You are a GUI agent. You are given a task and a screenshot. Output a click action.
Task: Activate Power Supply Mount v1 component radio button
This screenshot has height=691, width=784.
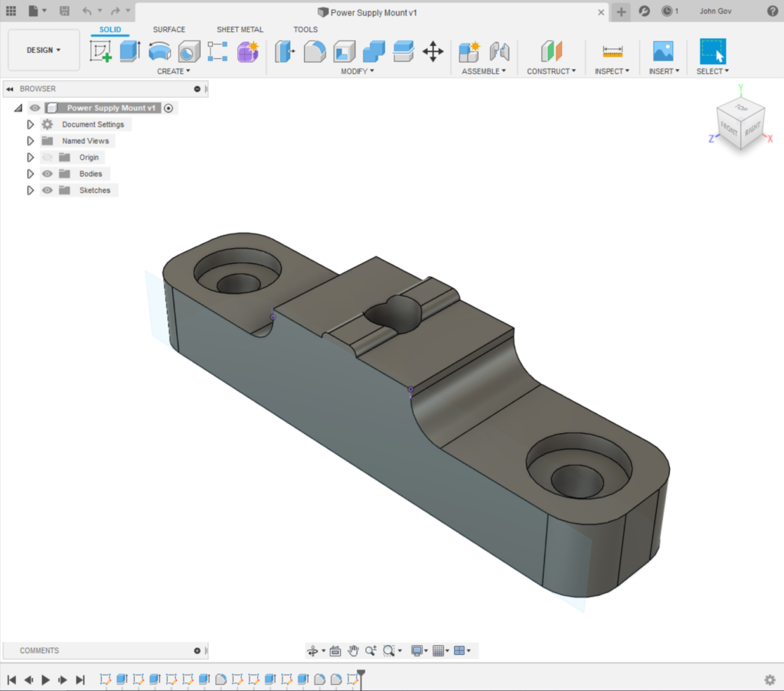click(169, 108)
